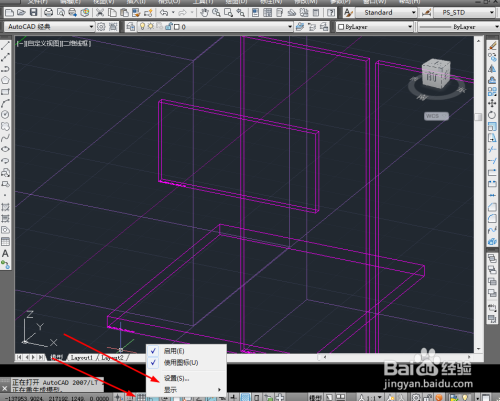The width and height of the screenshot is (500, 401).
Task: Click the Zoom Window icon
Action: click(x=228, y=13)
